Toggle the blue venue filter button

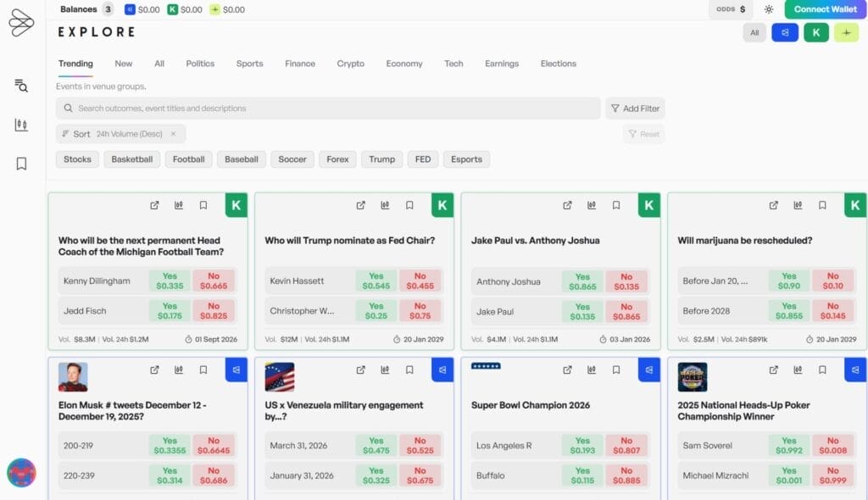point(785,33)
